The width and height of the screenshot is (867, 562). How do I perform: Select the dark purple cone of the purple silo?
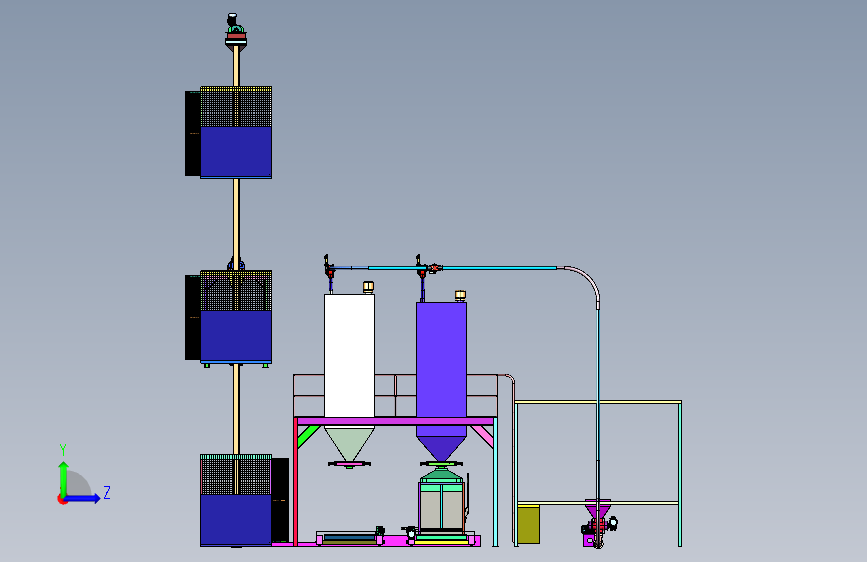coord(441,448)
